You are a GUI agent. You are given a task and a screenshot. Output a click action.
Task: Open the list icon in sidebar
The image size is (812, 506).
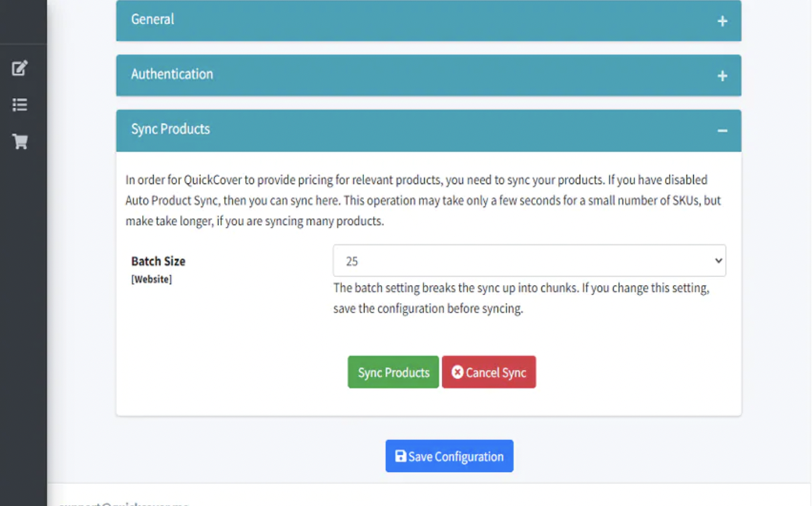click(x=20, y=105)
